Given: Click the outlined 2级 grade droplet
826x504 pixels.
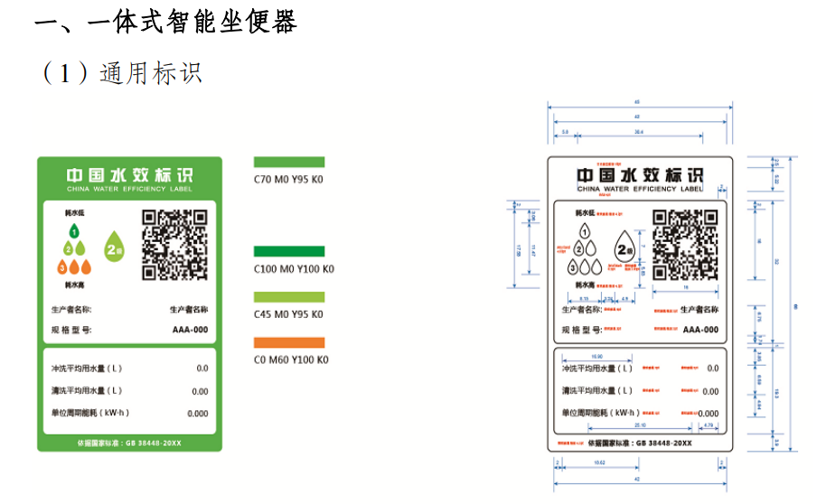Looking at the screenshot, I should click(x=624, y=247).
